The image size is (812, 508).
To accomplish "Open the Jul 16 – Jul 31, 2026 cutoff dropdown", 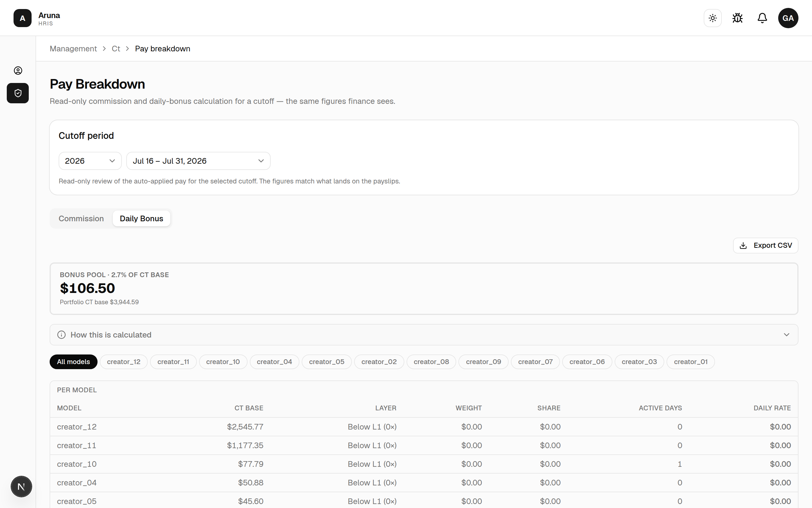I will pos(198,161).
